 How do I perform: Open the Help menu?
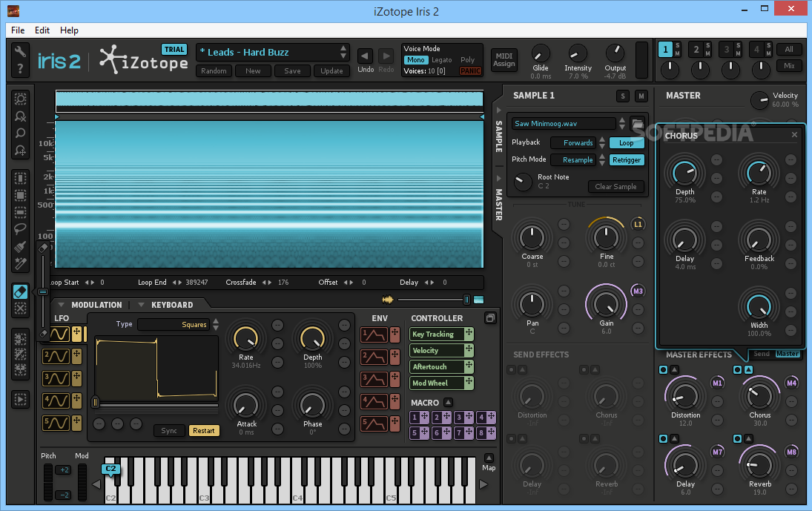pos(69,30)
